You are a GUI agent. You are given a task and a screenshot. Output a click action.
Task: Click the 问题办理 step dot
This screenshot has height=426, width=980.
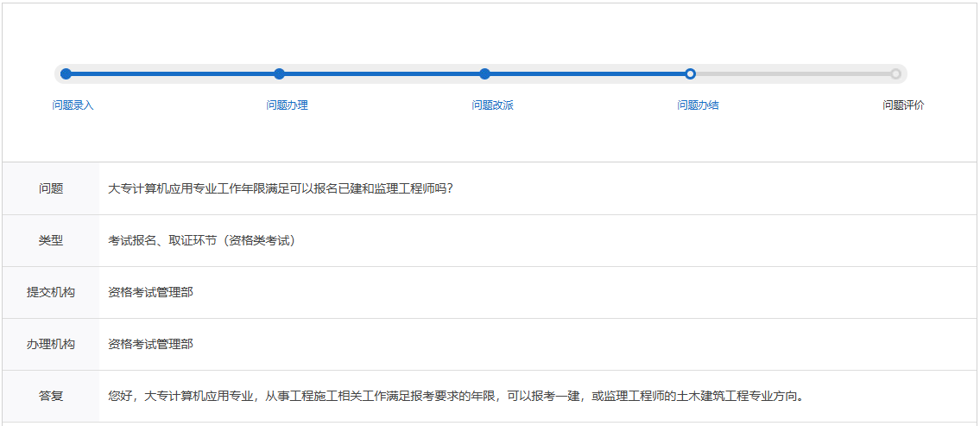(279, 74)
